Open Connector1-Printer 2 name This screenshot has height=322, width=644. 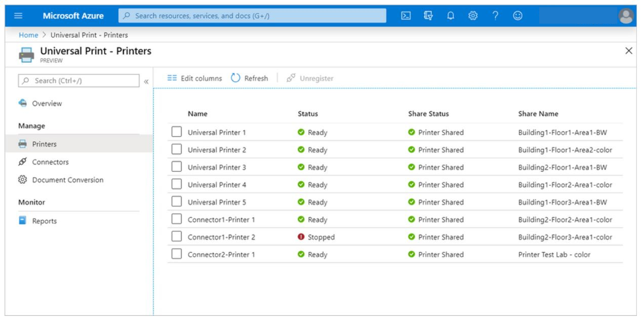click(221, 237)
